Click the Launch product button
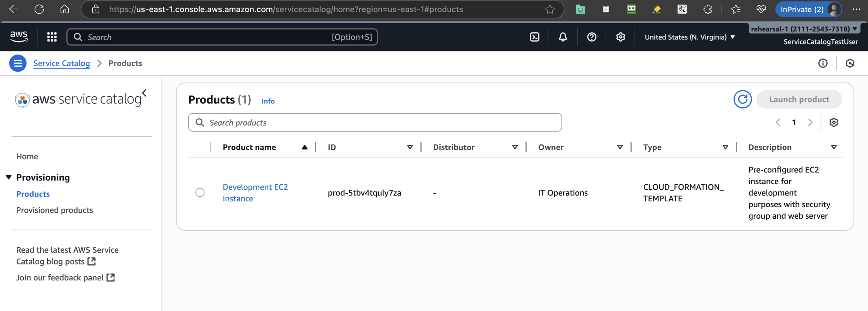 (799, 99)
